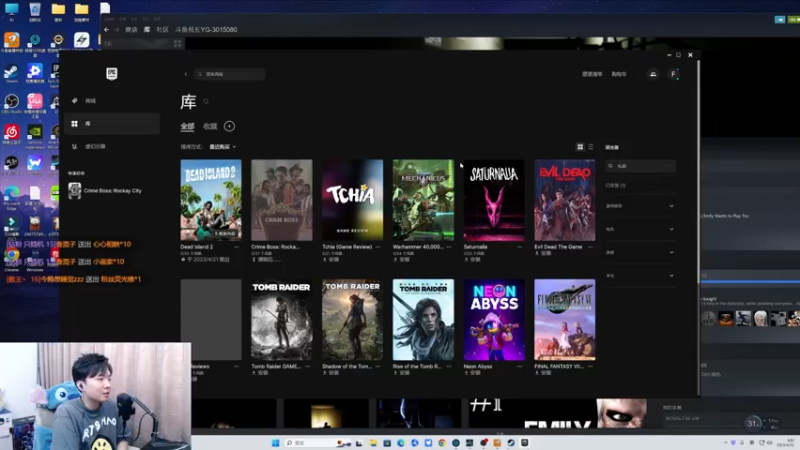This screenshot has width=800, height=450.
Task: Click Steam window back arrow
Action: (x=106, y=30)
